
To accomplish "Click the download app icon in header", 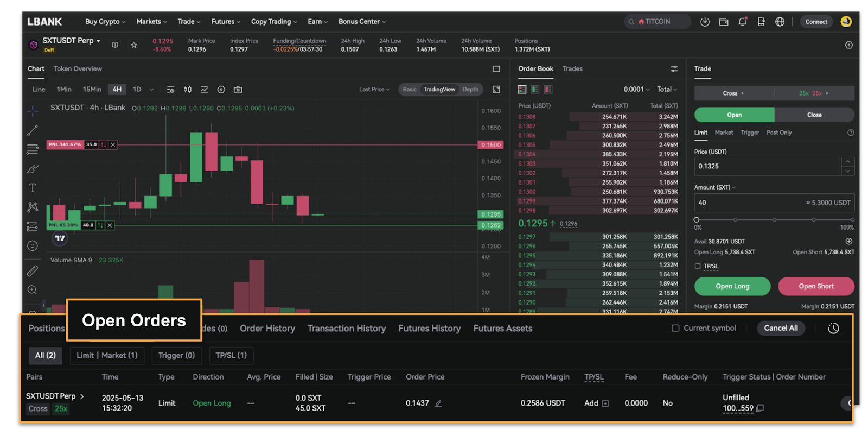I will [x=705, y=22].
